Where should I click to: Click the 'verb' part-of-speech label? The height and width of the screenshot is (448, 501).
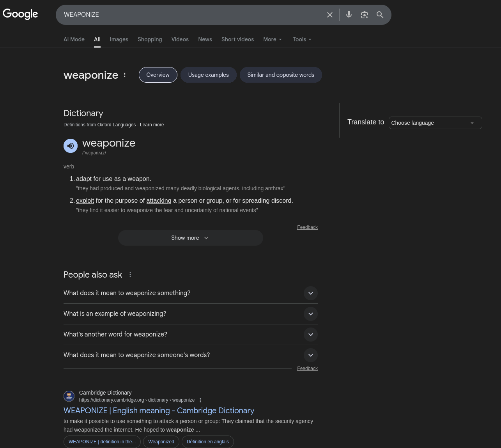pyautogui.click(x=69, y=166)
